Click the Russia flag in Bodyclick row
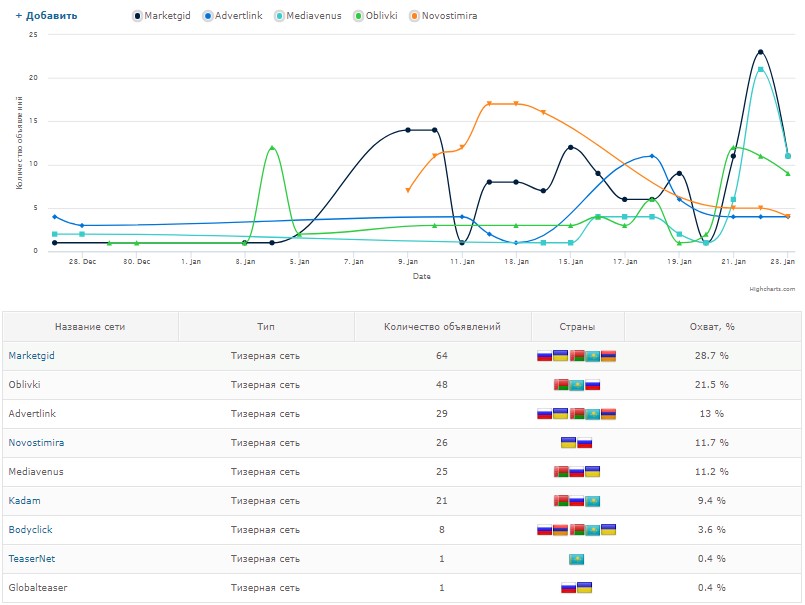This screenshot has width=805, height=605. (x=544, y=530)
